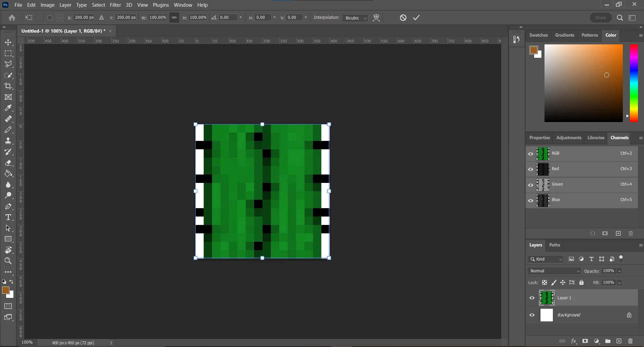
Task: Hide the Green channel
Action: click(531, 185)
